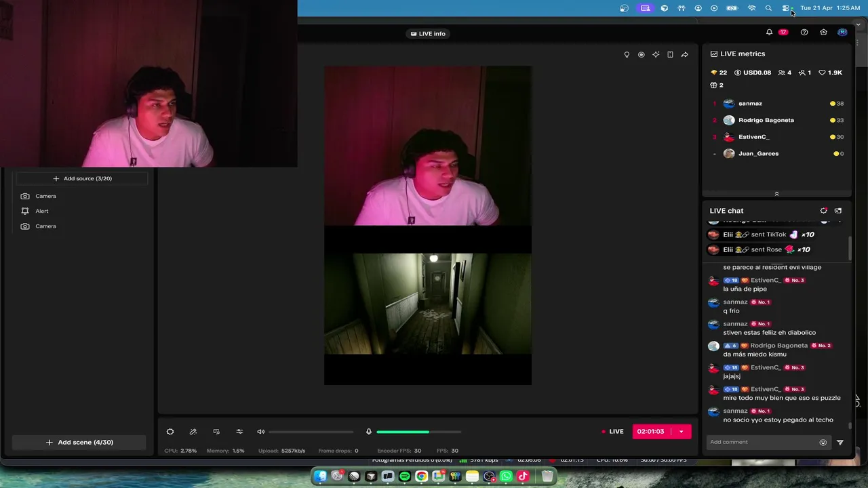Open the Trash in the Dock

point(547,476)
